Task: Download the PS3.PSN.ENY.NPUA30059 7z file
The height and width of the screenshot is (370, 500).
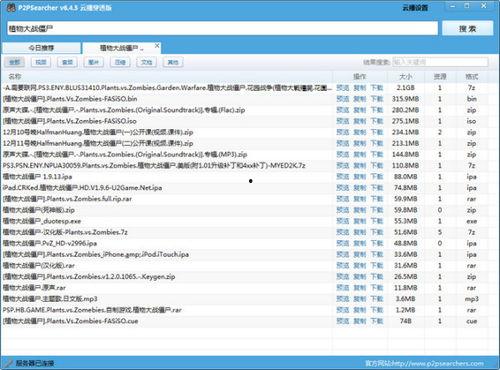Action: click(x=377, y=165)
